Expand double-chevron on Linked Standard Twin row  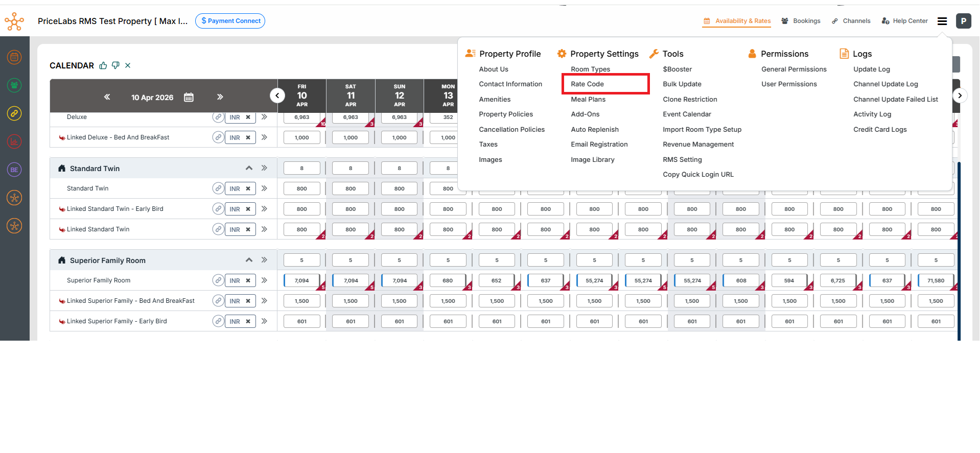point(264,229)
